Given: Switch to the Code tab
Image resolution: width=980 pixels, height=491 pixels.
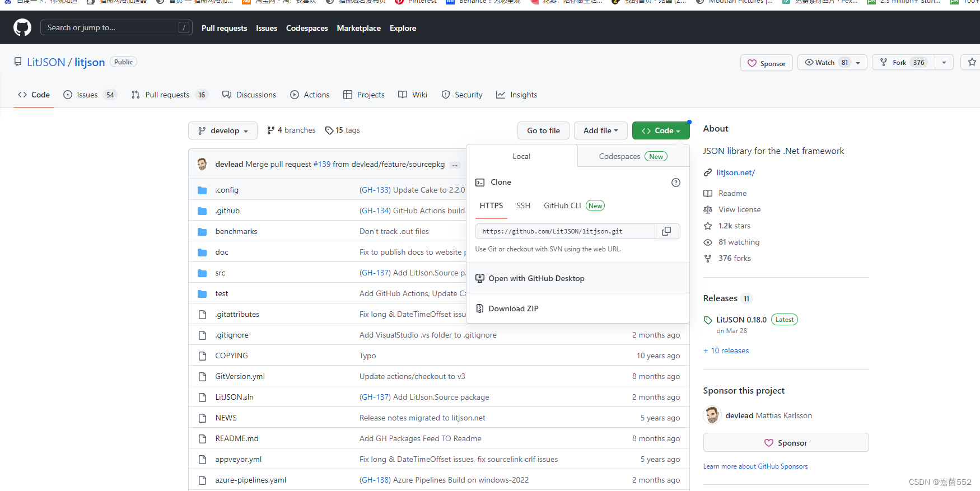Looking at the screenshot, I should (34, 95).
